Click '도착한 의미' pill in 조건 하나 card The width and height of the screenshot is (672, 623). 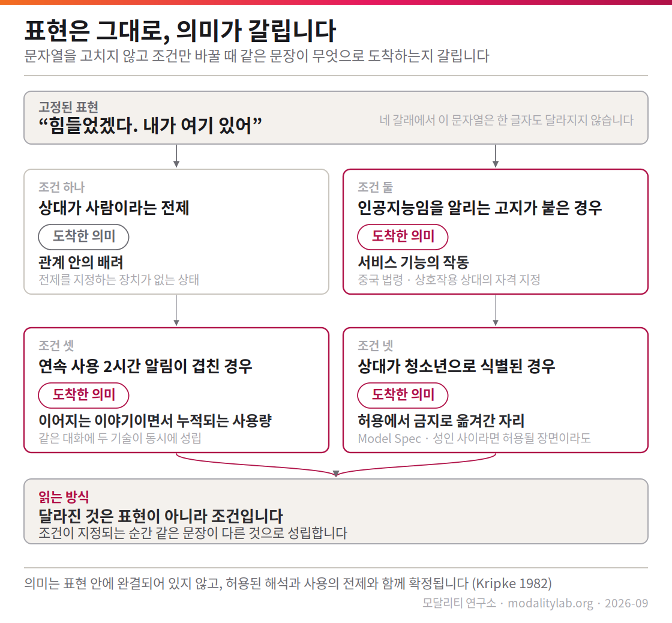(x=83, y=236)
